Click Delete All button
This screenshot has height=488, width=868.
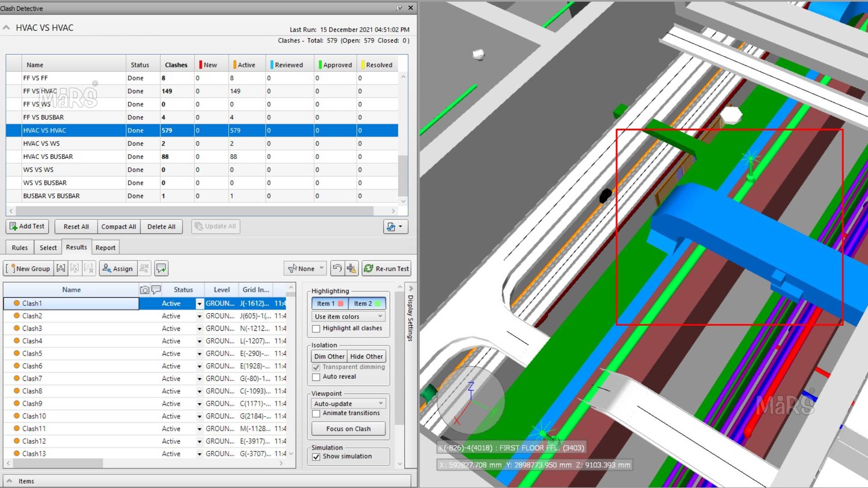[161, 226]
